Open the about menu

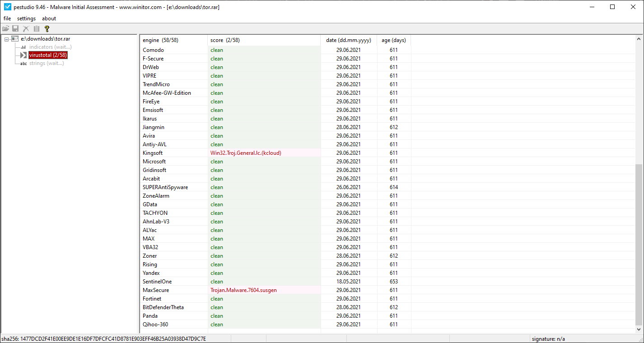click(x=49, y=19)
